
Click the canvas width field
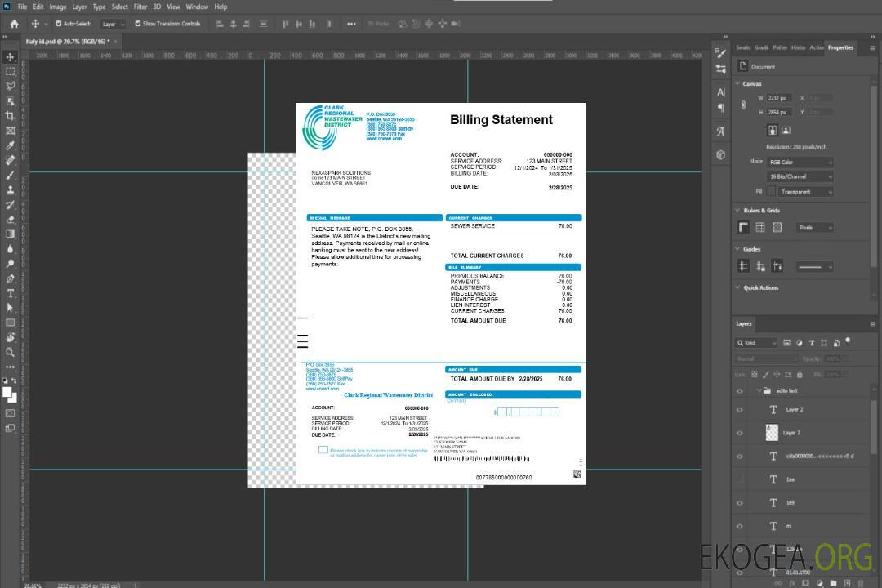pyautogui.click(x=778, y=98)
